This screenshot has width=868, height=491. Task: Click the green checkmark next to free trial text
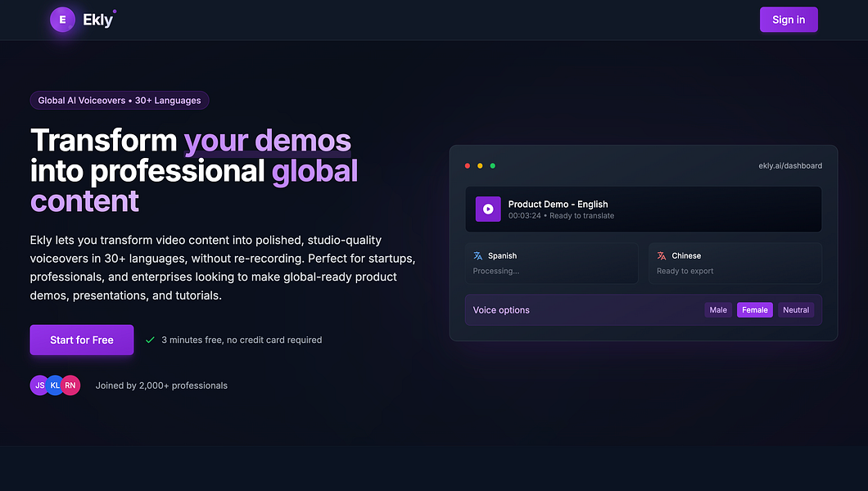click(149, 340)
